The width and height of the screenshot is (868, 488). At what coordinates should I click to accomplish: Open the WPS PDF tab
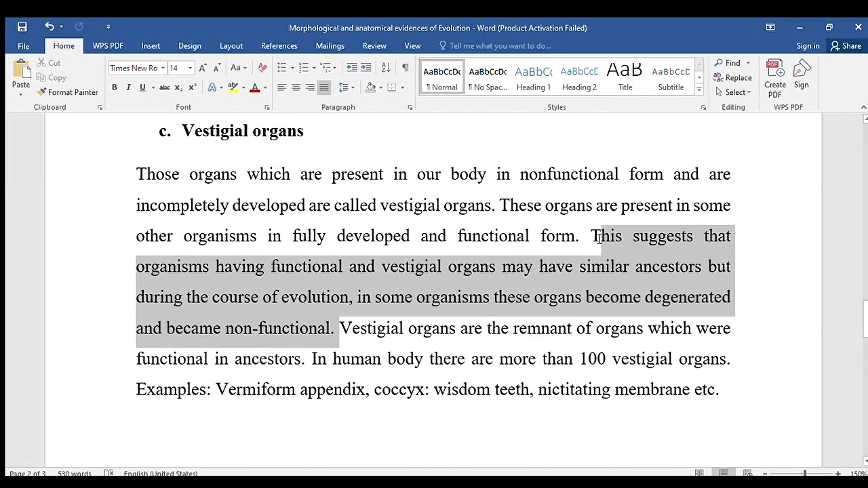tap(108, 46)
